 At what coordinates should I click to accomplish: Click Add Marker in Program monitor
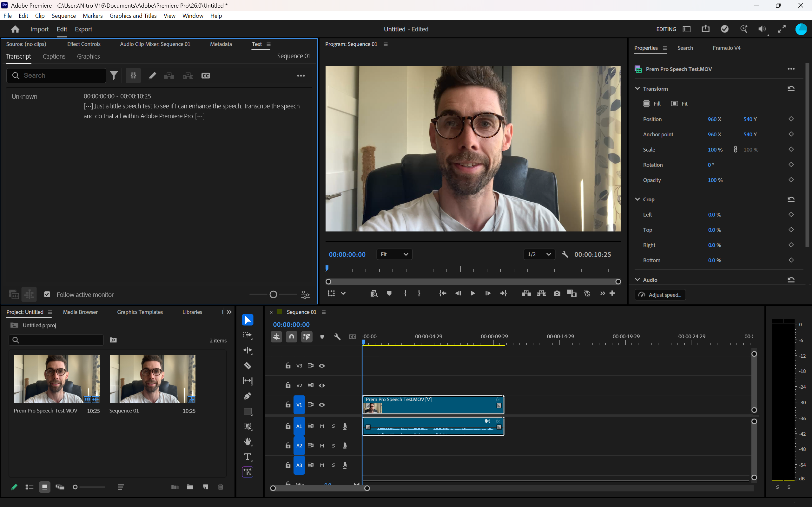pos(389,293)
